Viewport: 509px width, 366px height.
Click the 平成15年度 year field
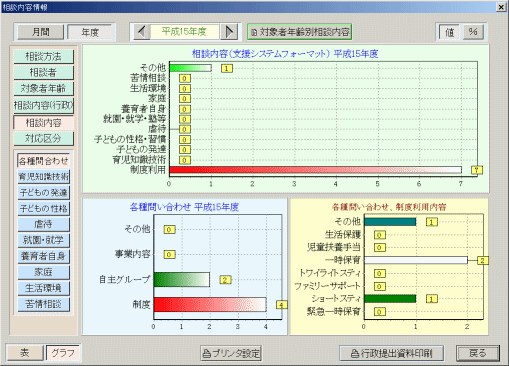(x=185, y=32)
